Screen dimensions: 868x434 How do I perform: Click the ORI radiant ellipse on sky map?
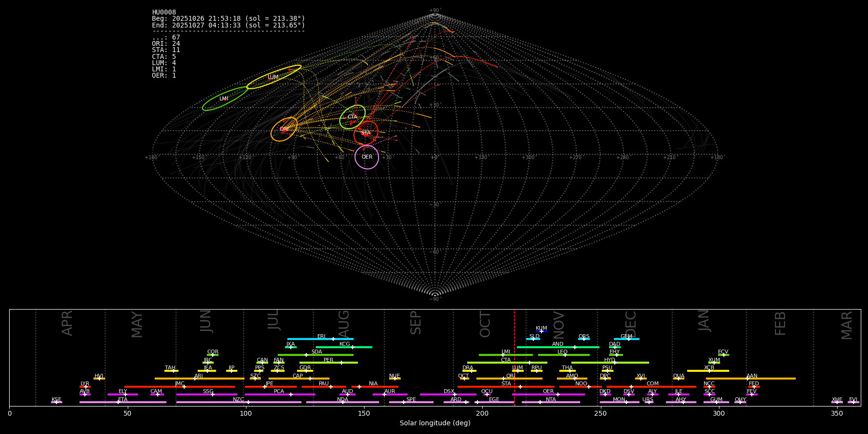(x=284, y=129)
